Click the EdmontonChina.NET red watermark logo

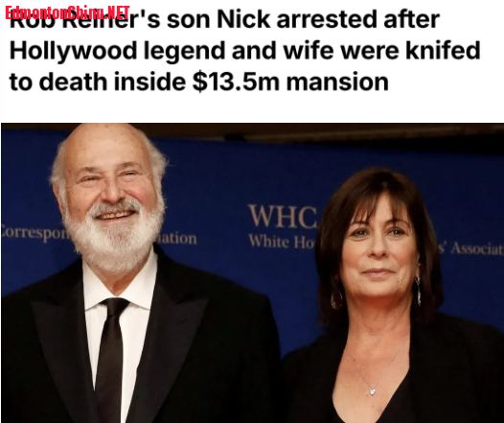67,13
